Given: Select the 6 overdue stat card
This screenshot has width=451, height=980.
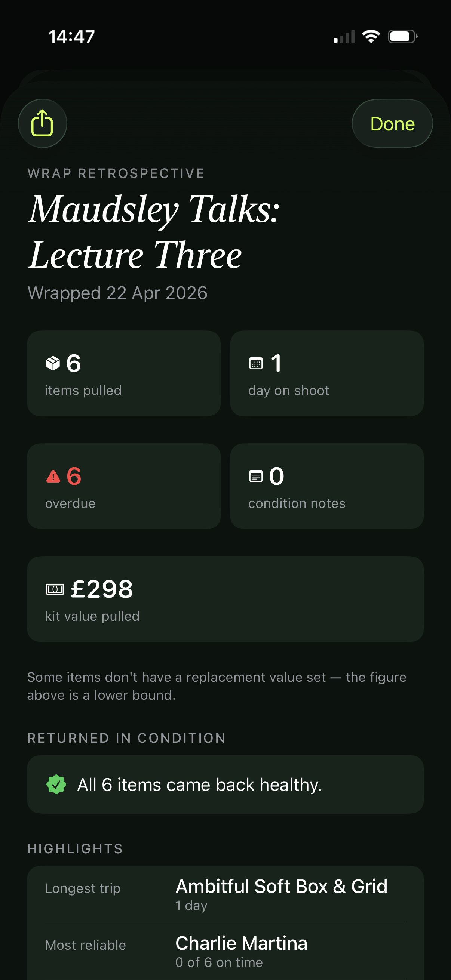Looking at the screenshot, I should [124, 486].
